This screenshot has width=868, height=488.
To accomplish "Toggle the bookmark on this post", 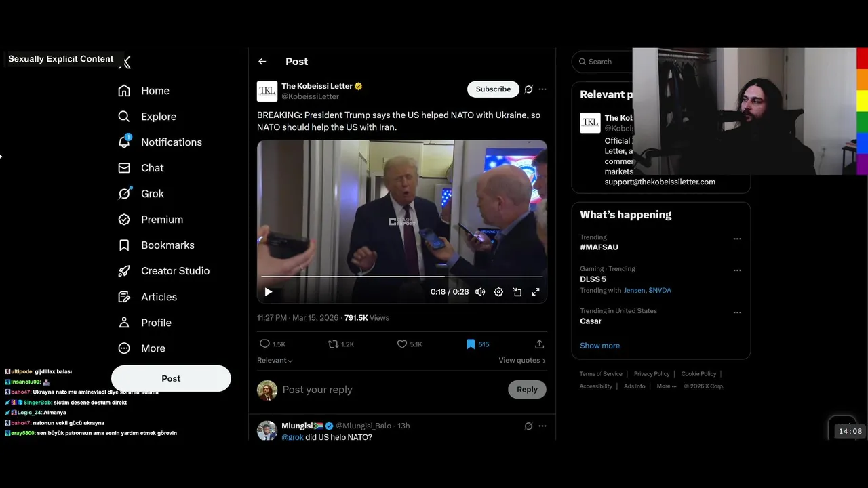I will click(471, 344).
